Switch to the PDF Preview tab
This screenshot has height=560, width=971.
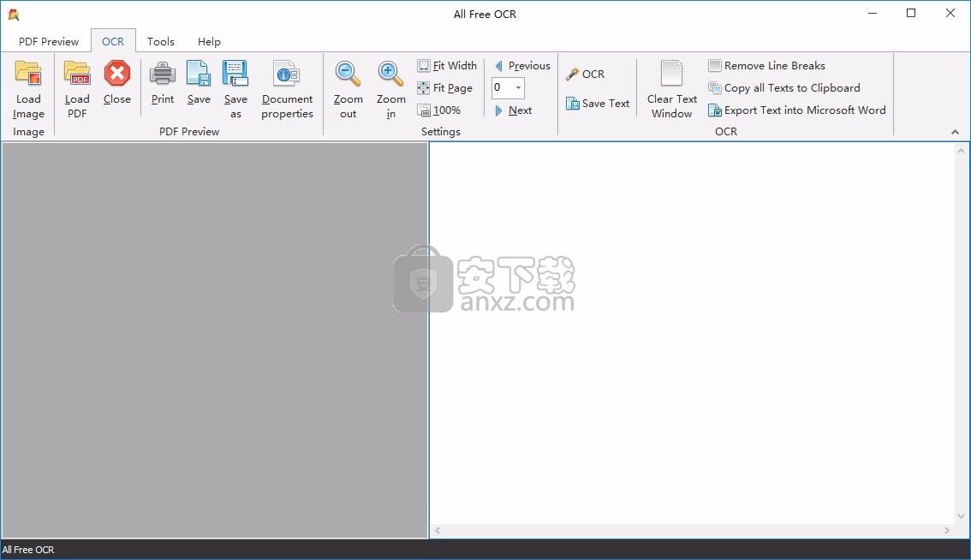click(49, 41)
